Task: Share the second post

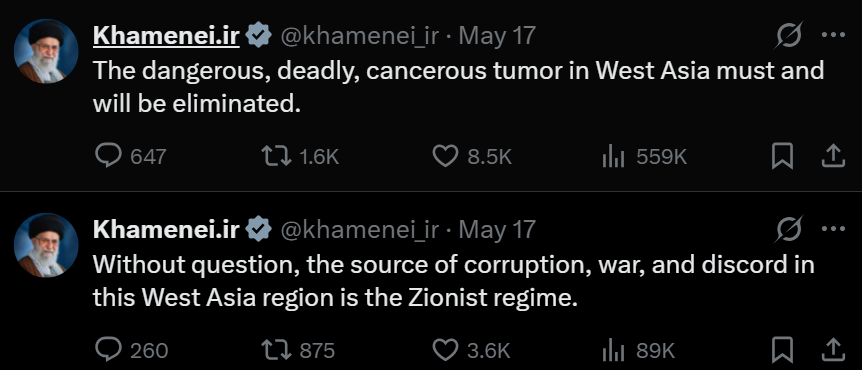Action: [x=833, y=350]
